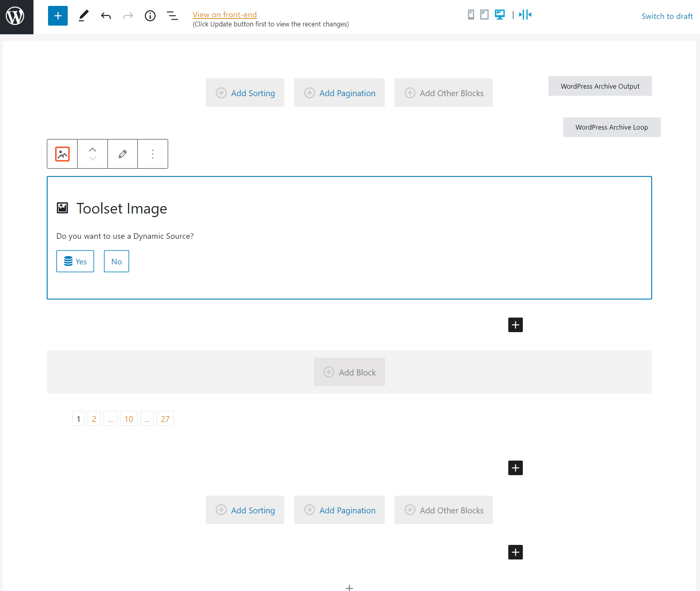Select the Toolset Image heading text
The height and width of the screenshot is (591, 700).
click(122, 208)
